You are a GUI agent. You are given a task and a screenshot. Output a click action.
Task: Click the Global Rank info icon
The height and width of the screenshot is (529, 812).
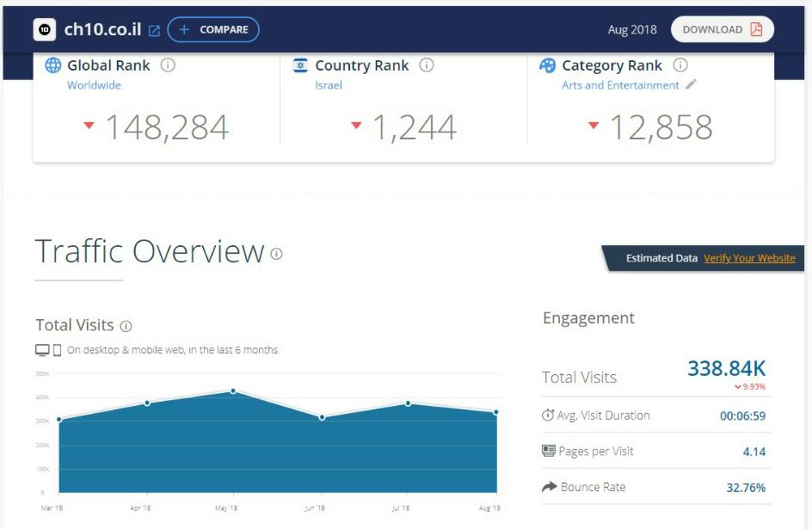tap(169, 65)
